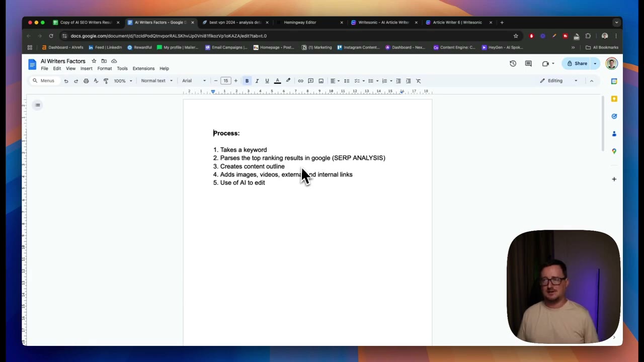Viewport: 644px width, 362px height.
Task: Insert an image from the toolbar
Action: [321, 81]
